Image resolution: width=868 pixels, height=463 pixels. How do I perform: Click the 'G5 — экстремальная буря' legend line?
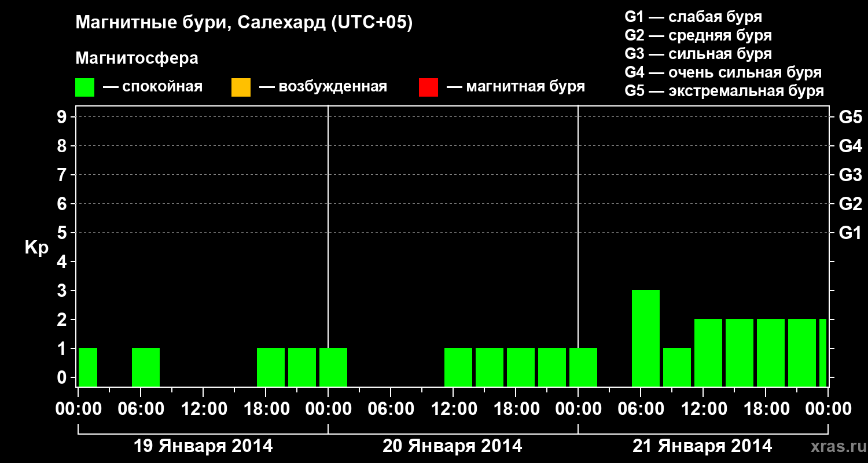(724, 91)
